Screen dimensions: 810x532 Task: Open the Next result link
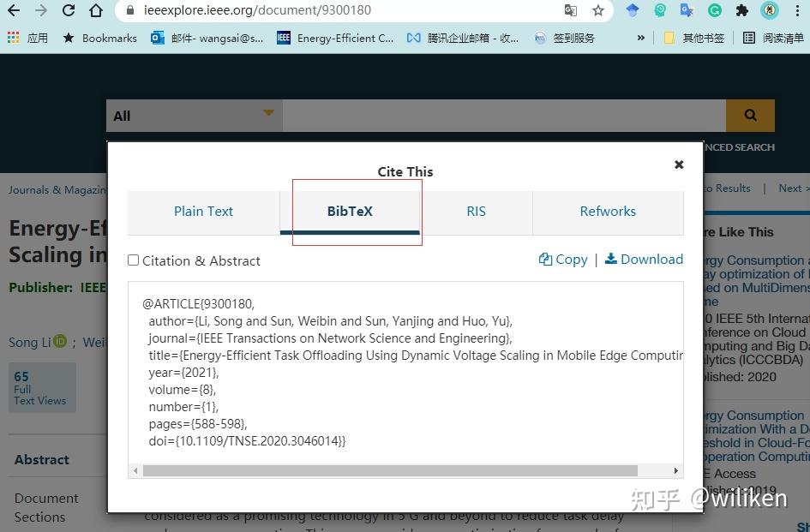click(x=794, y=188)
